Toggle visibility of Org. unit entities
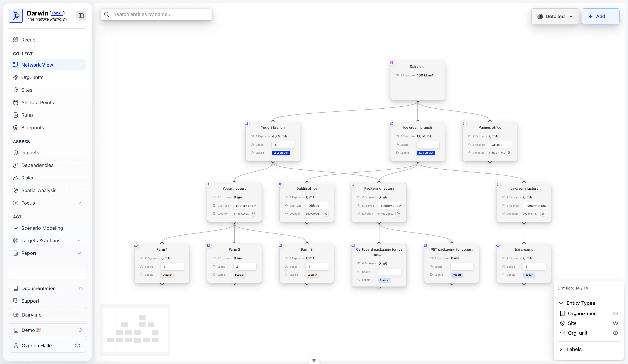Viewport: 628px width, 364px height. (x=615, y=333)
